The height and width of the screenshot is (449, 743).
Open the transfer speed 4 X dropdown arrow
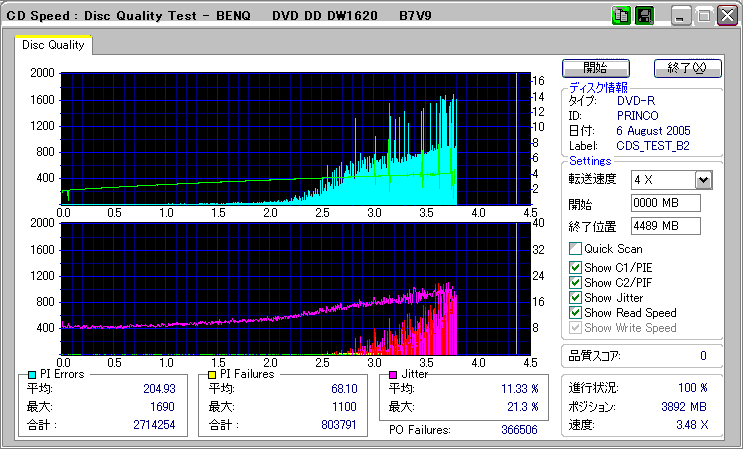(x=703, y=180)
